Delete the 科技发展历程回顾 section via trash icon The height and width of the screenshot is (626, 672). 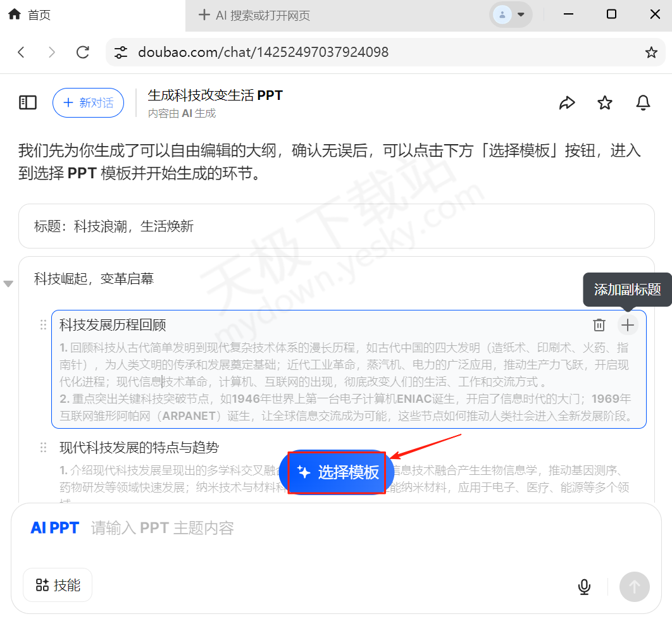599,324
